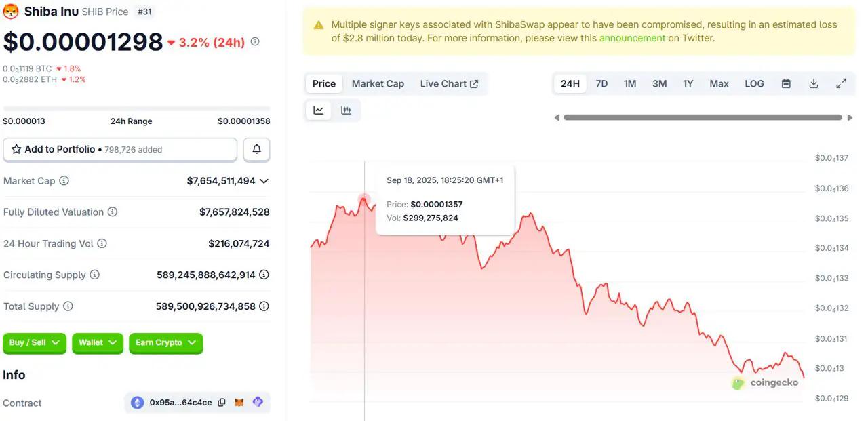Toggle LOG scale on chart

(754, 83)
